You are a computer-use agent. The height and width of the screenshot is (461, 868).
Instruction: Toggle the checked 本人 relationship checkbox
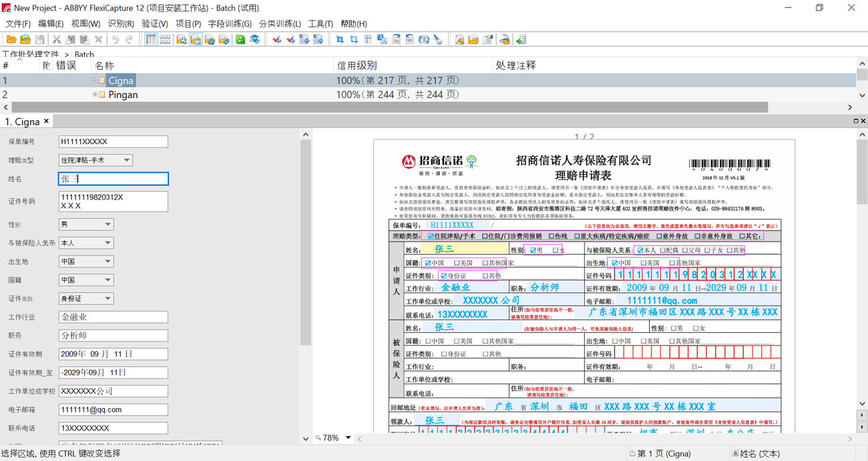640,250
